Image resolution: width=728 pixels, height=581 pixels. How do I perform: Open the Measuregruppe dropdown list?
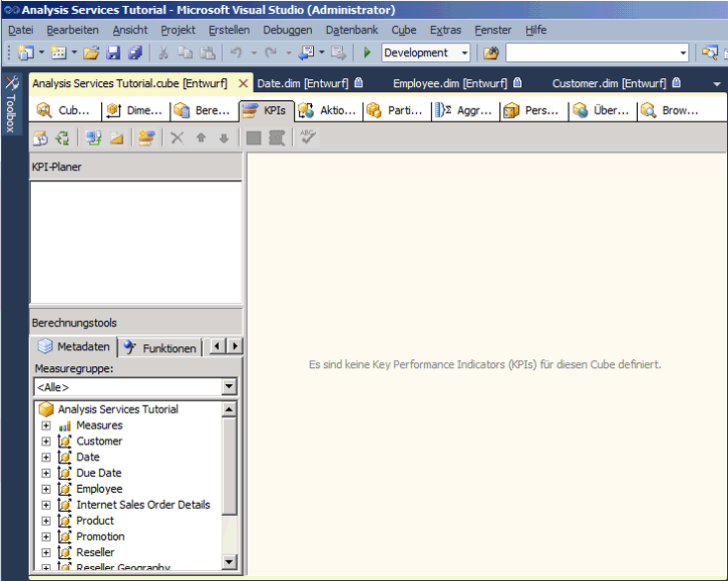[229, 387]
